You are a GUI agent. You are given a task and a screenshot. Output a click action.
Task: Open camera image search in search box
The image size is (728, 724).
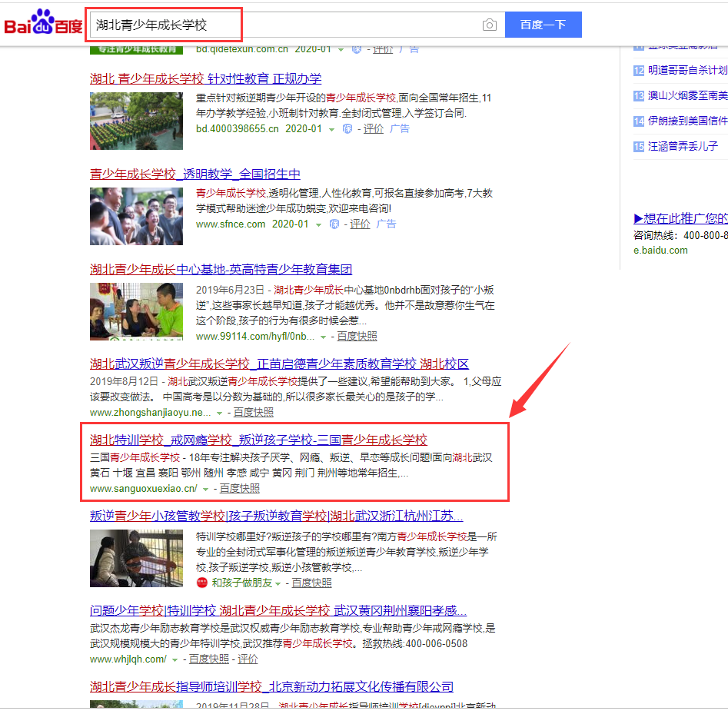tap(490, 25)
